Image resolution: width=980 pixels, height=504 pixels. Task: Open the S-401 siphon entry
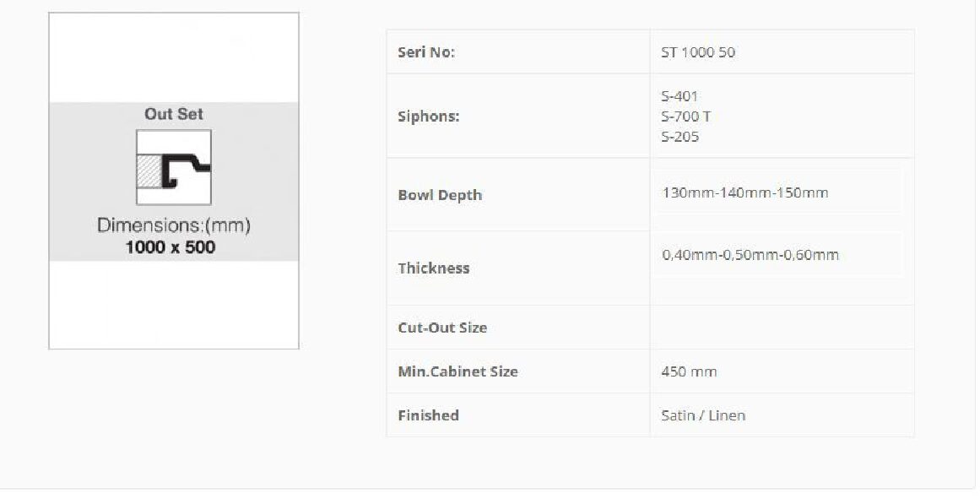[x=680, y=96]
